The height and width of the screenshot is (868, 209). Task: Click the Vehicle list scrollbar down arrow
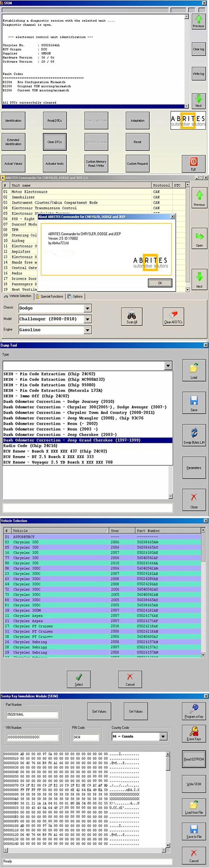(203, 655)
